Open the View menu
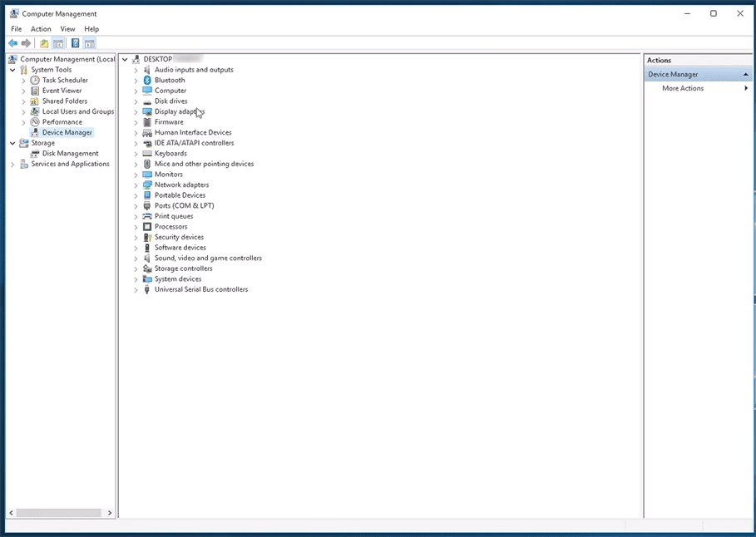 point(67,29)
